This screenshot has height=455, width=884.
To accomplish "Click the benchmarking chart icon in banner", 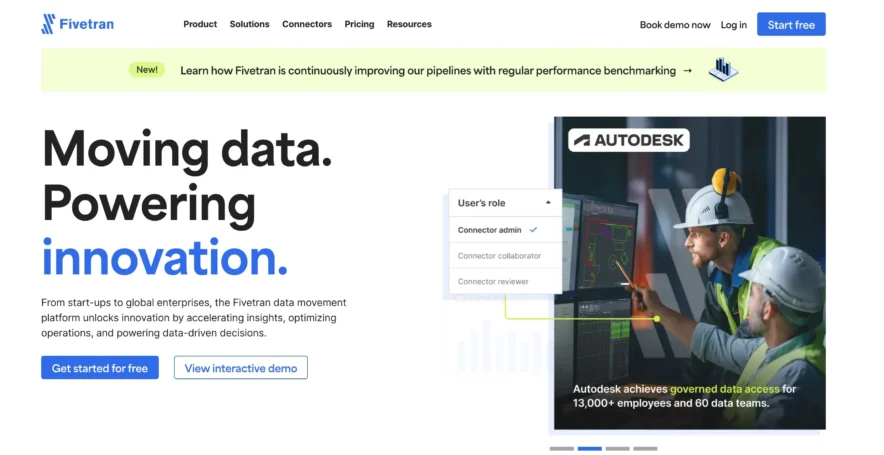I will (722, 70).
